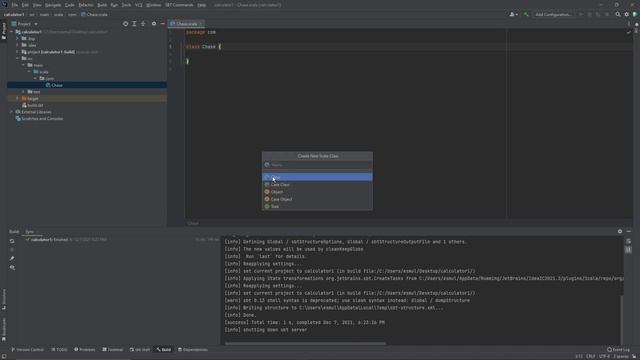Collapse the calculator1 root project node

pyautogui.click(x=11, y=32)
